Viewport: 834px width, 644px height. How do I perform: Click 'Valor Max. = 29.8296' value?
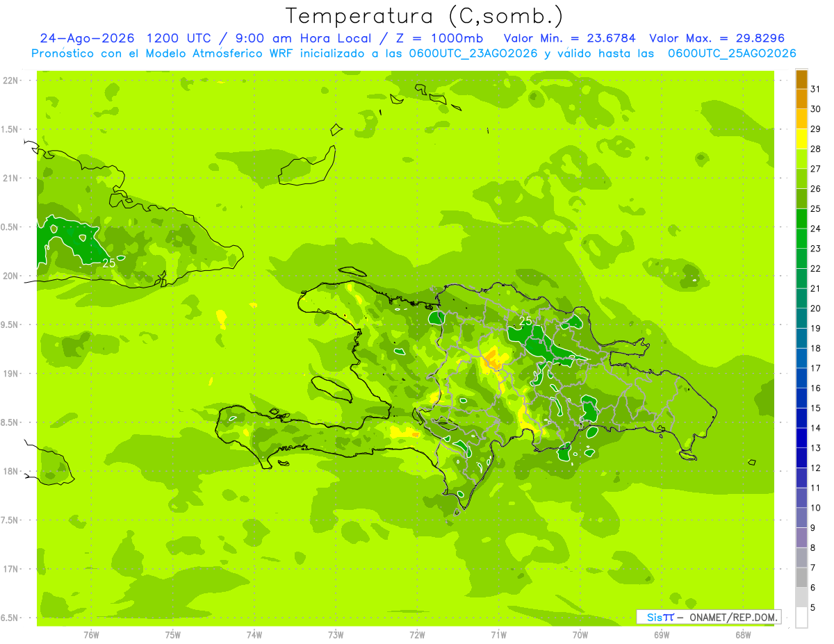coord(717,38)
